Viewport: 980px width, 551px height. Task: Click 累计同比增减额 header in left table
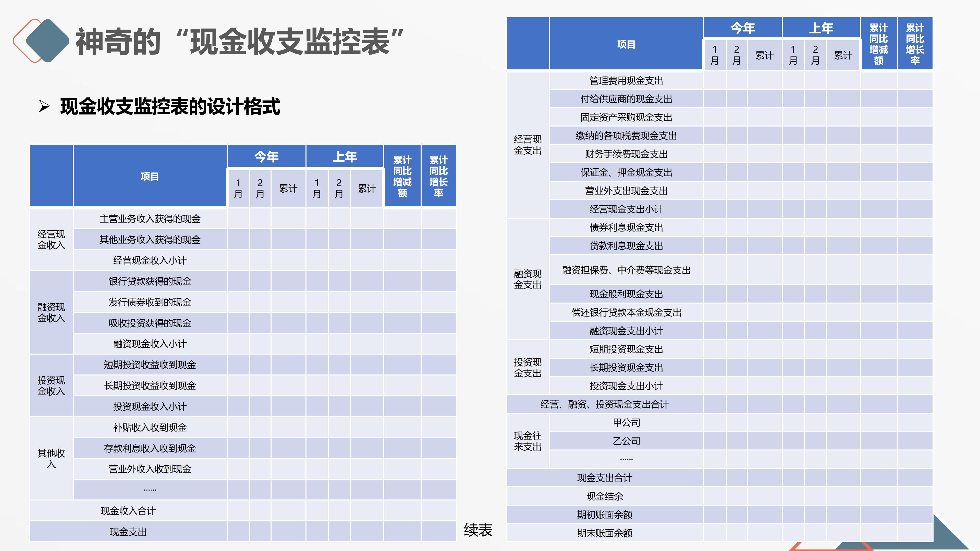pos(402,176)
